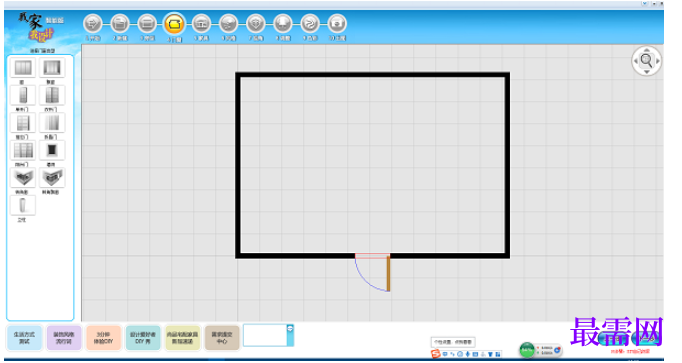Go to step 2 in the workflow bar
The height and width of the screenshot is (363, 682).
(x=120, y=23)
